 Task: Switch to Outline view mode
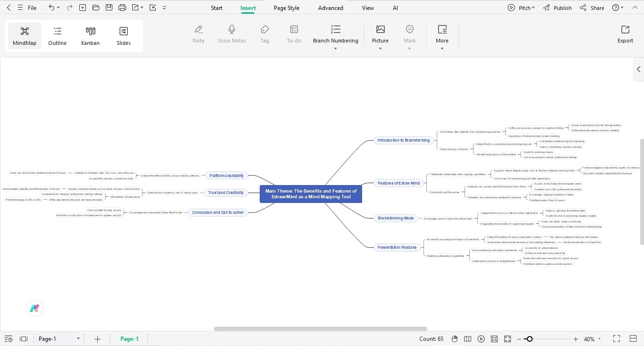point(58,36)
